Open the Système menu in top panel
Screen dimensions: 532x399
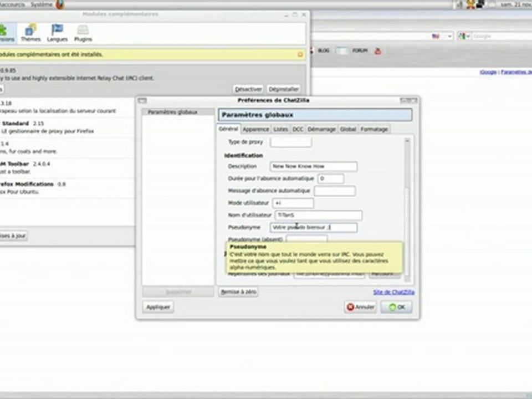42,4
